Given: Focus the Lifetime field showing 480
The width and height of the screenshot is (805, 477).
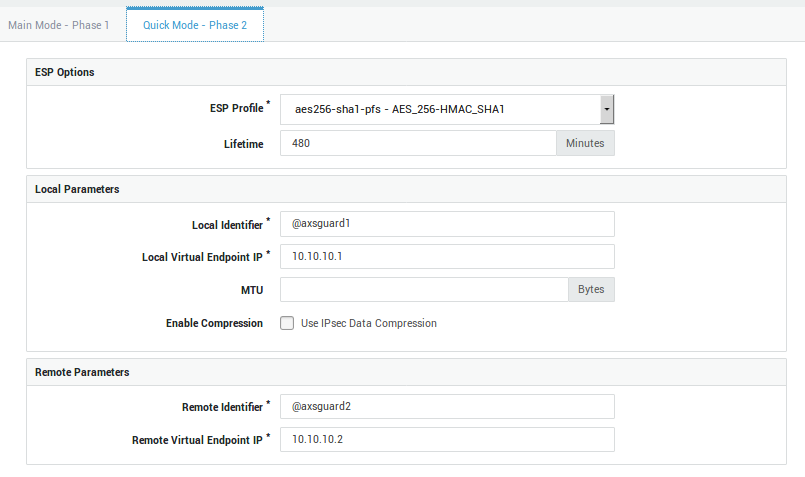Looking at the screenshot, I should point(417,143).
